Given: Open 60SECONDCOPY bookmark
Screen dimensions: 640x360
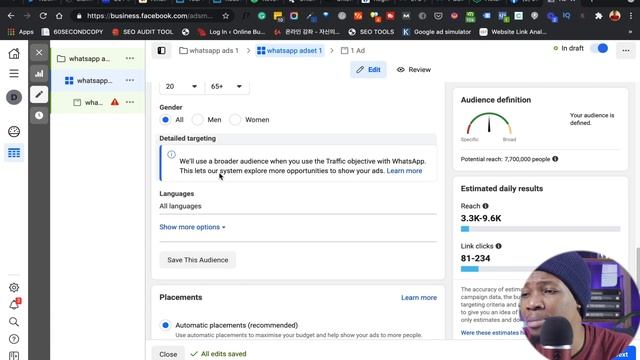Looking at the screenshot, I should tap(72, 32).
